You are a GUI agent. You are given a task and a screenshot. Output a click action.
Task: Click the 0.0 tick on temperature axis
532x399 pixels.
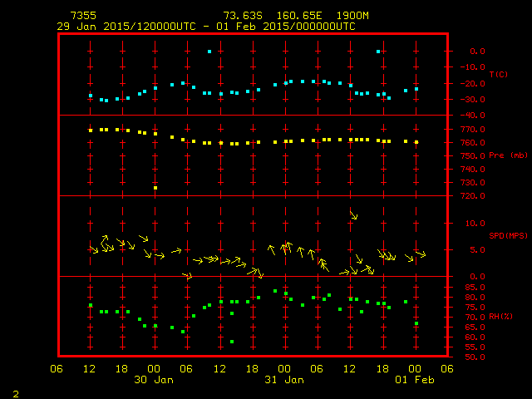click(477, 52)
